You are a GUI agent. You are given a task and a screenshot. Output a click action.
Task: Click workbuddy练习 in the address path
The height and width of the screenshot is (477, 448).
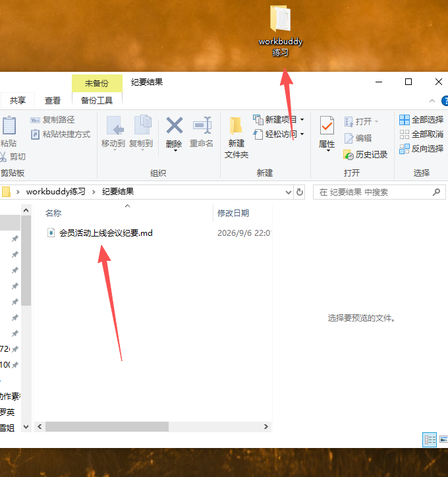coord(55,192)
